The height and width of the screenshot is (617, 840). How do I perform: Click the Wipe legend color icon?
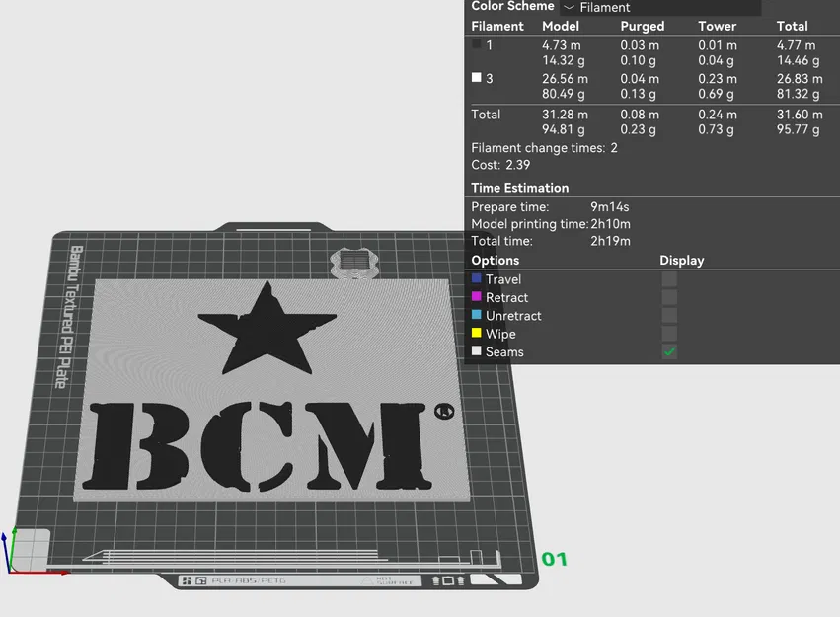478,334
